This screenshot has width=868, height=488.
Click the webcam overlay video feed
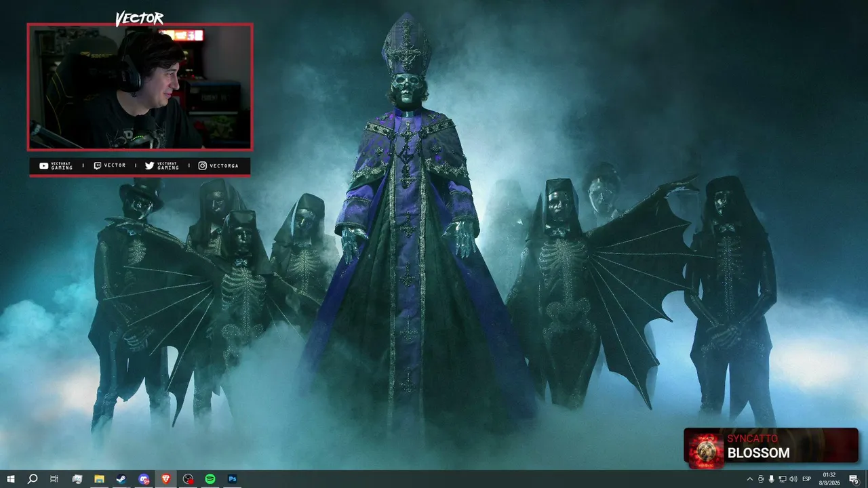pyautogui.click(x=140, y=87)
